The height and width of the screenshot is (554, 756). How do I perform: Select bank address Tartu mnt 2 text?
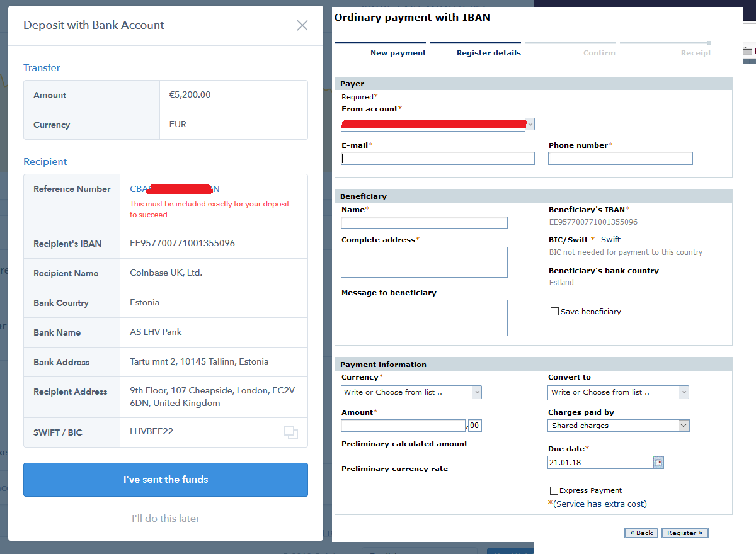[x=199, y=361]
